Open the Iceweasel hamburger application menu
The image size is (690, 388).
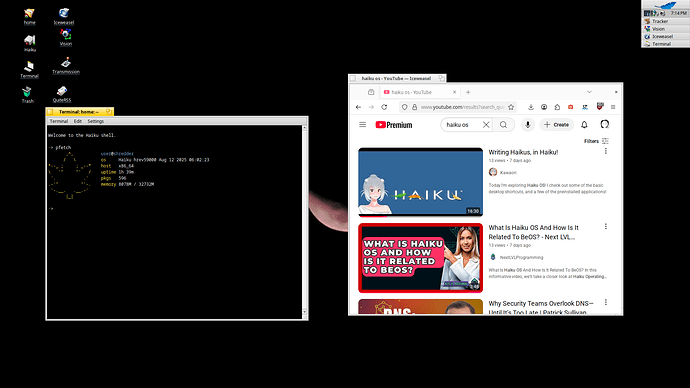(x=613, y=107)
